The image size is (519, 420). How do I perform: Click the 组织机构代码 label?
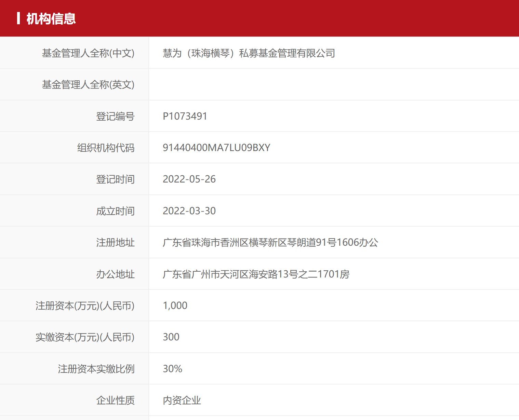[x=106, y=148]
